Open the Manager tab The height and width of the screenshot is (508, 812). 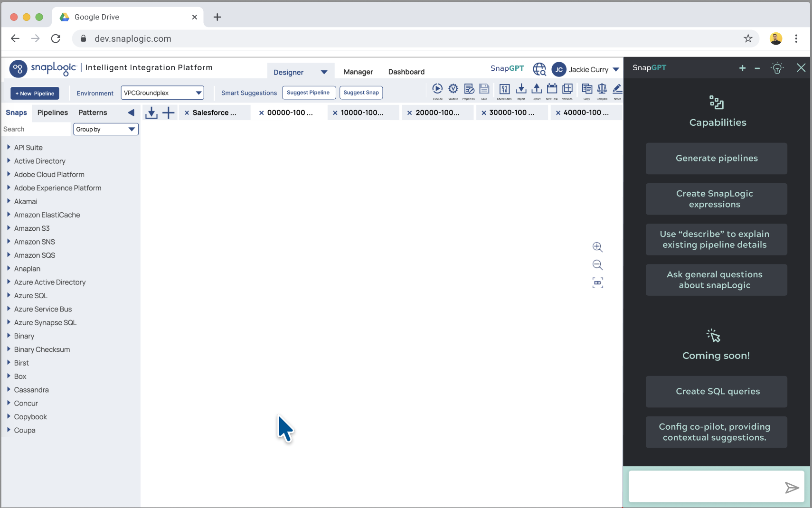coord(358,72)
